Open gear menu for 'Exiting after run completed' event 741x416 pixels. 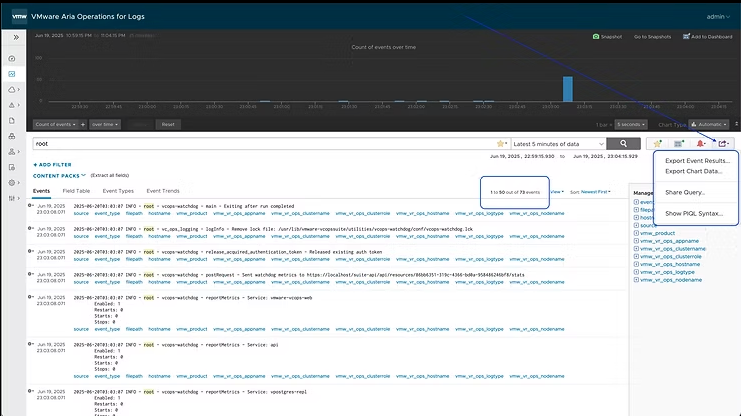31,206
